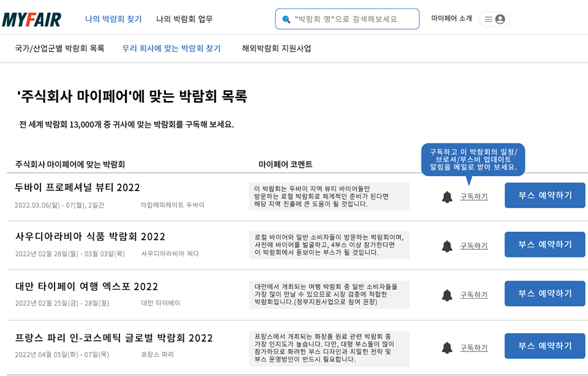Open the 나의 박람회 찾기 menu

pos(113,19)
